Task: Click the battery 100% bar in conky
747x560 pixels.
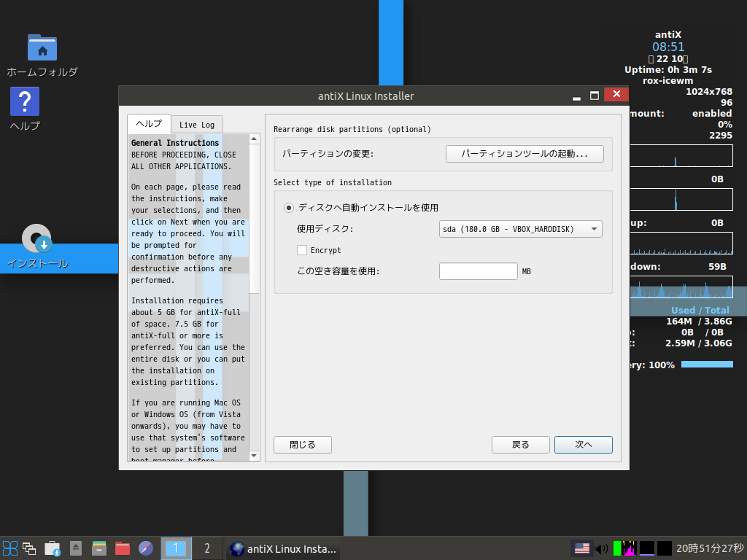Action: click(x=707, y=365)
